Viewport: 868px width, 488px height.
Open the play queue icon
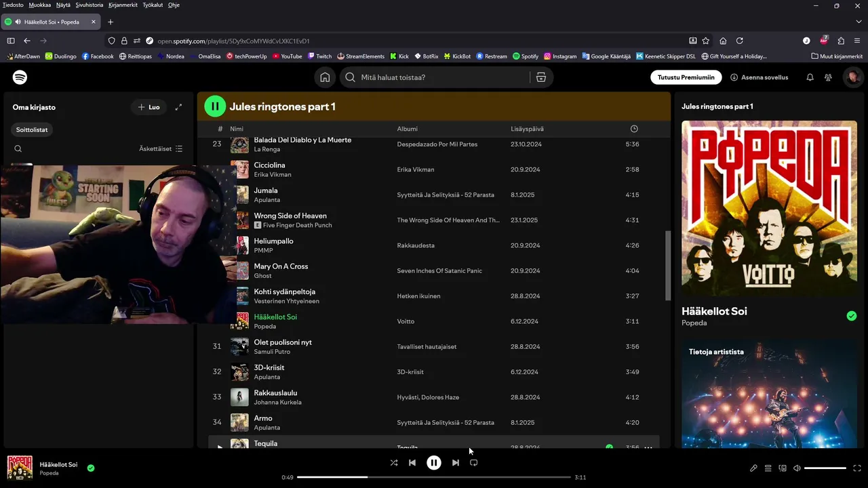(768, 468)
